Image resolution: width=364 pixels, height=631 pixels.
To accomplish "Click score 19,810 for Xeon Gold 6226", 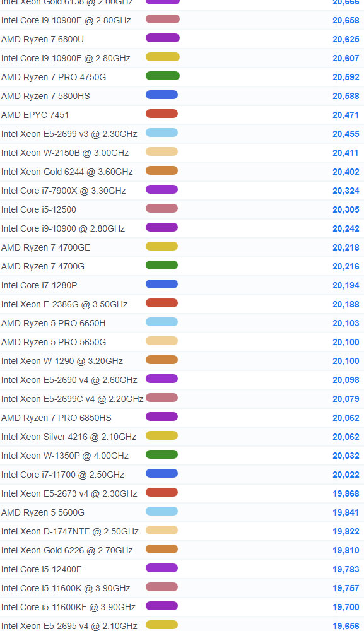I will (346, 550).
